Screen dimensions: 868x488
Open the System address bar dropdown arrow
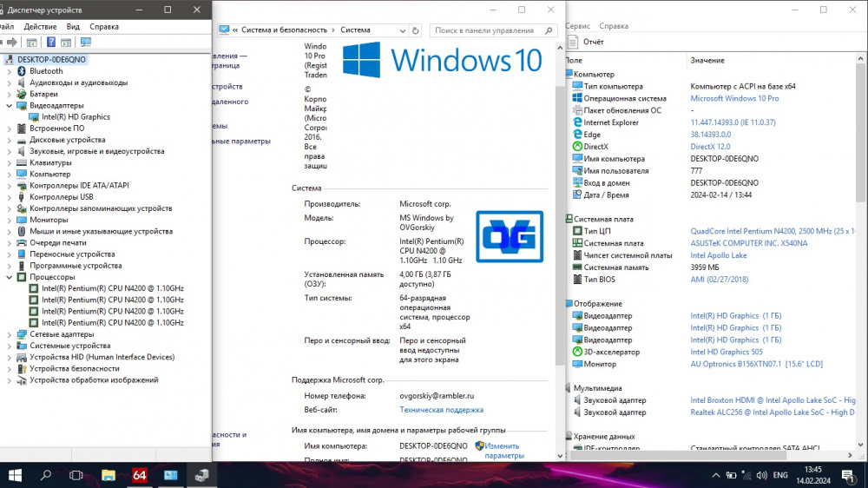(403, 30)
